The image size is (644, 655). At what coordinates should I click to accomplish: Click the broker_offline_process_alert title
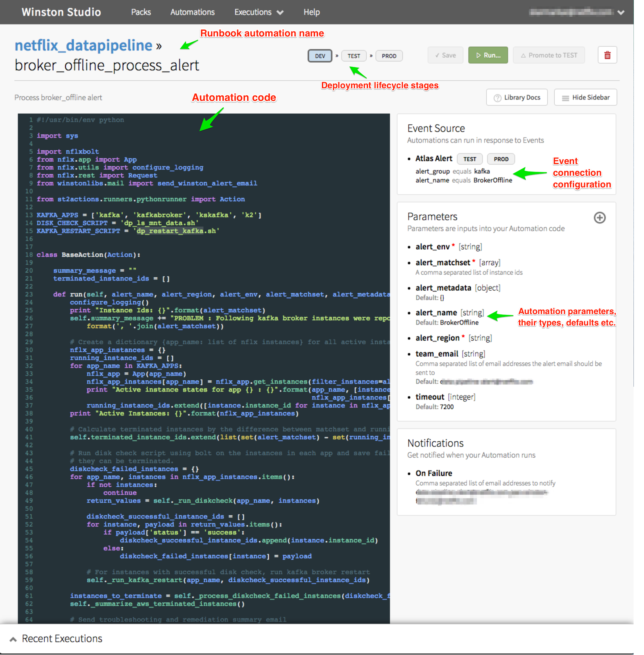107,65
